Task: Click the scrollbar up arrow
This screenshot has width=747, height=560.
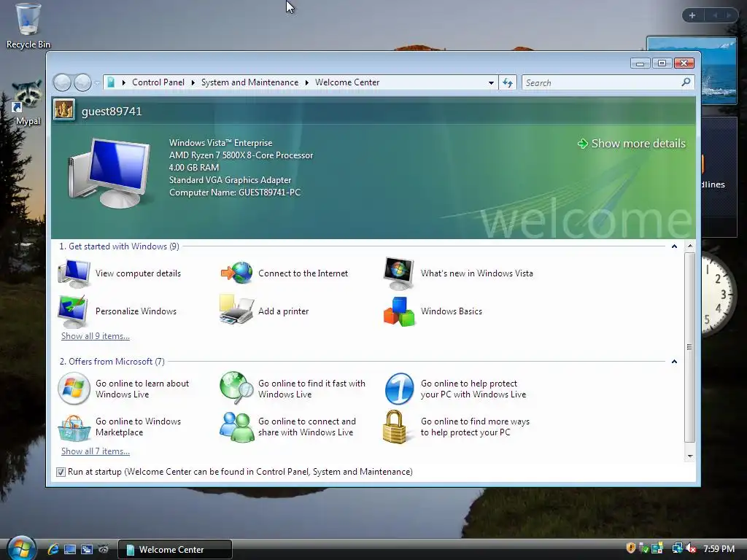Action: pos(689,246)
